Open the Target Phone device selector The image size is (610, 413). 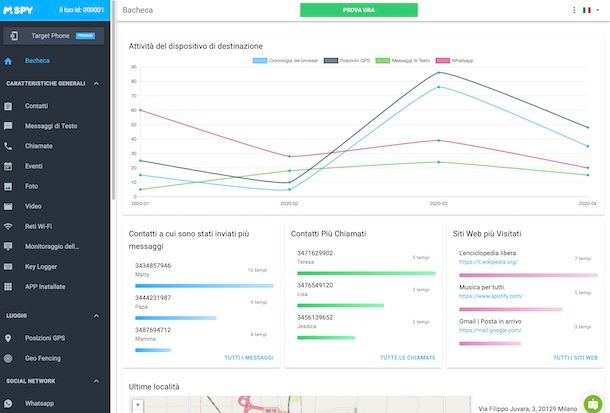tap(54, 36)
